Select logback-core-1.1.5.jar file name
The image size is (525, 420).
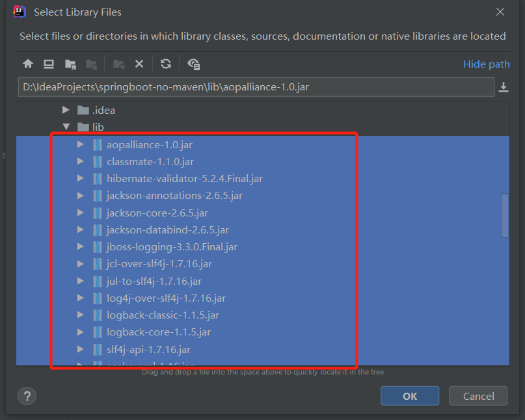159,332
